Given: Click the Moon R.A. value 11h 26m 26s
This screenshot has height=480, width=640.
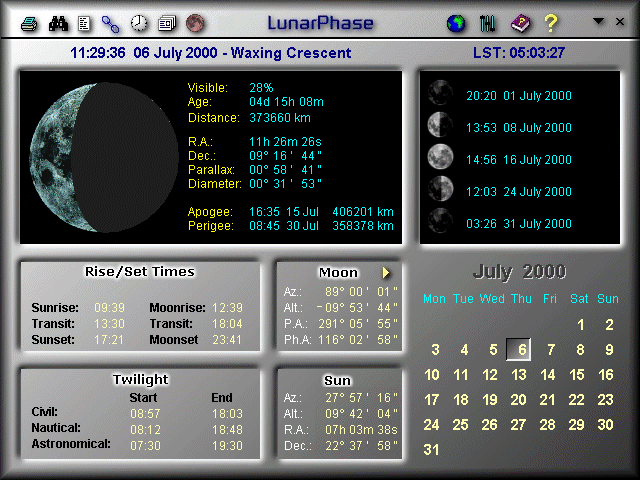Looking at the screenshot, I should 285,142.
